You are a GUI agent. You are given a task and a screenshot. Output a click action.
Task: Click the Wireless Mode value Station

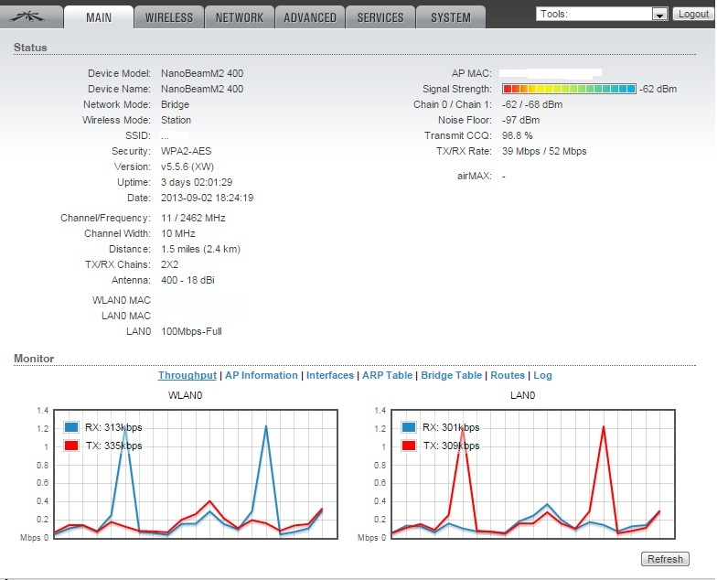(176, 120)
